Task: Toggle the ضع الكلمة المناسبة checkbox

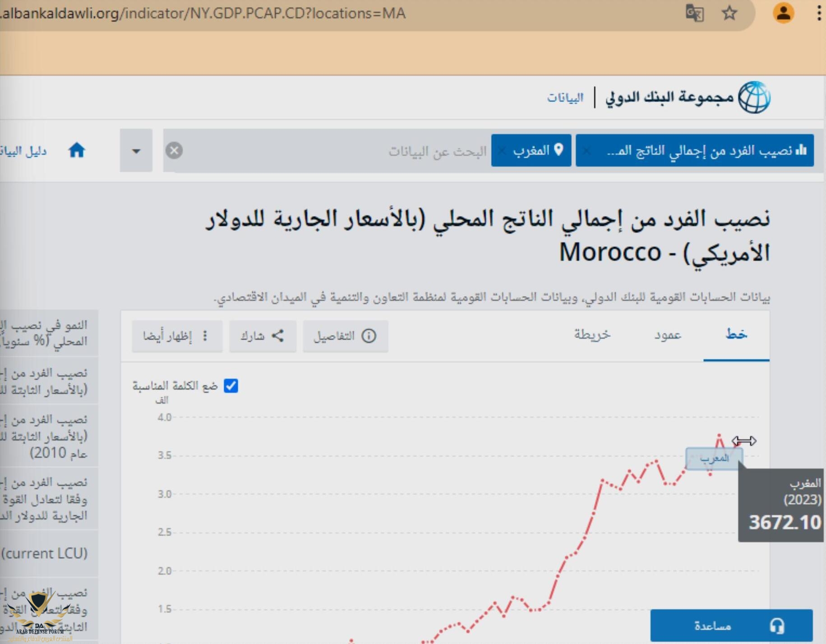Action: point(231,386)
